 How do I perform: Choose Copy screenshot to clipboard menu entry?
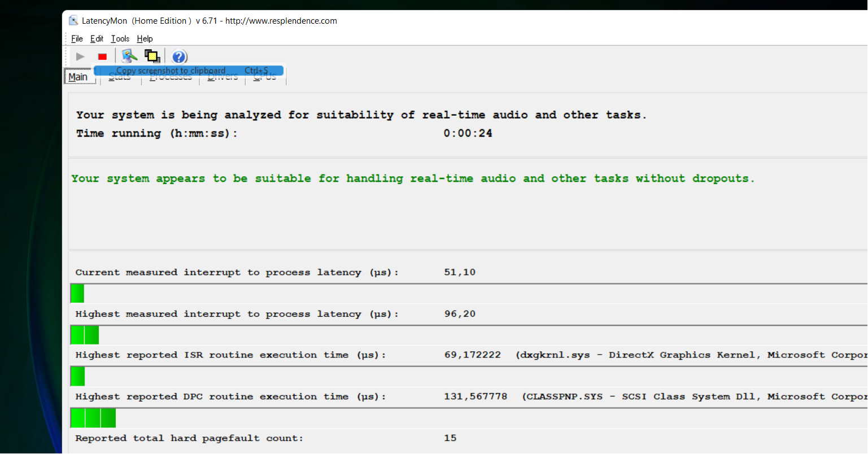click(x=189, y=71)
